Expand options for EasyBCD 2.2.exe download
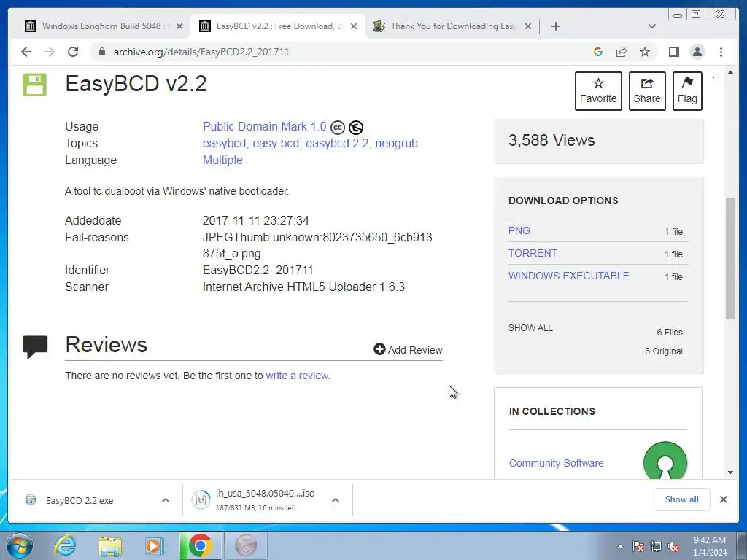Viewport: 747px width, 560px height. click(x=166, y=500)
